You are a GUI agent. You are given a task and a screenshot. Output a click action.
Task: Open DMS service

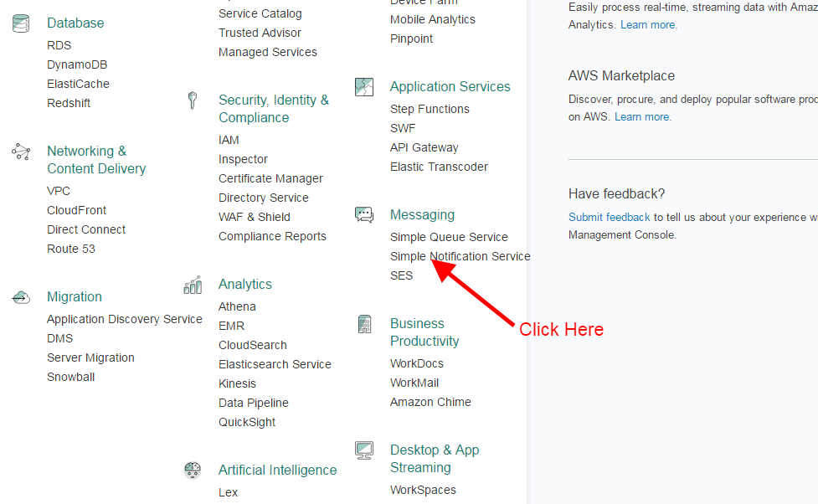[60, 338]
